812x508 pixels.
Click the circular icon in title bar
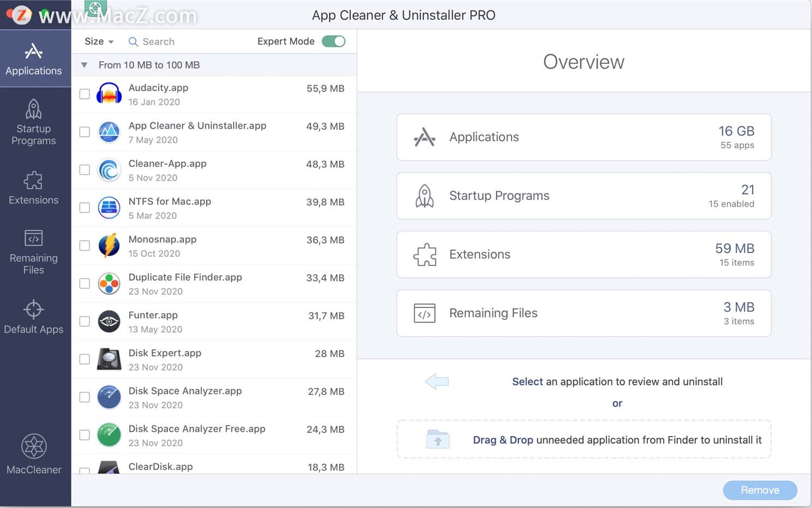click(95, 8)
